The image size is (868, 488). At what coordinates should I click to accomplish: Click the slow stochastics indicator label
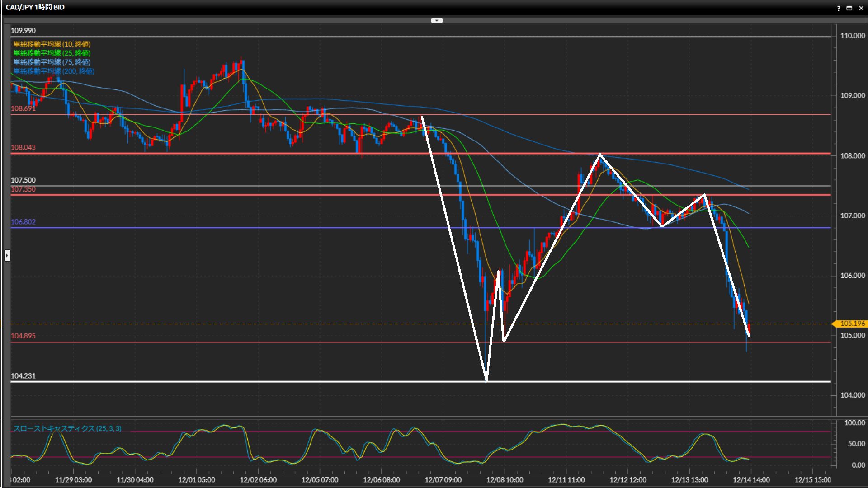67,428
